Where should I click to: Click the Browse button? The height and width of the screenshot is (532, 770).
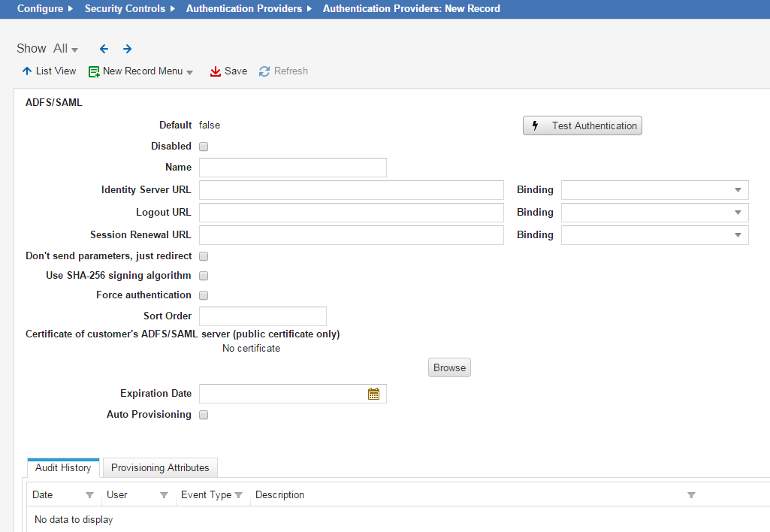click(x=448, y=367)
